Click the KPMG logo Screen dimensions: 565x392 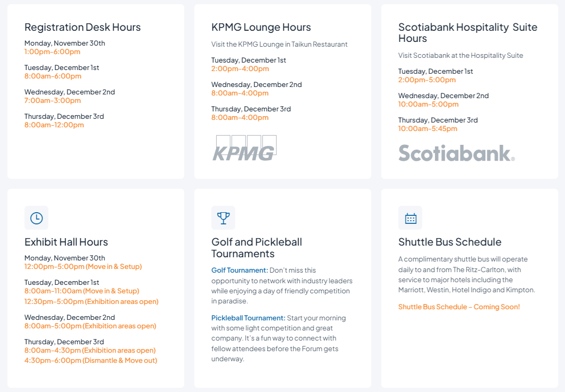point(245,148)
